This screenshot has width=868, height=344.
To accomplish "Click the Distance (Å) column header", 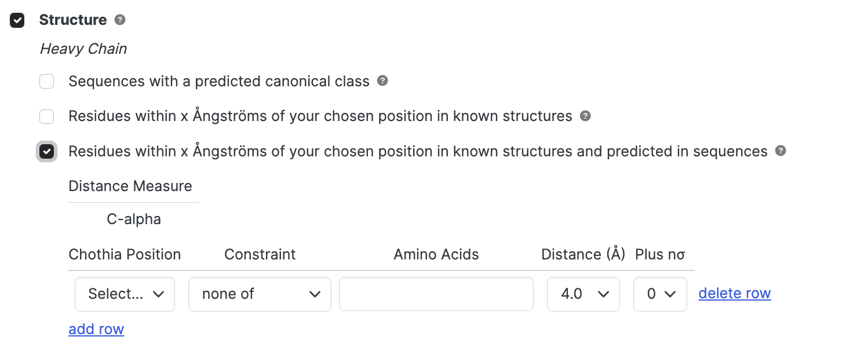I will pos(583,254).
